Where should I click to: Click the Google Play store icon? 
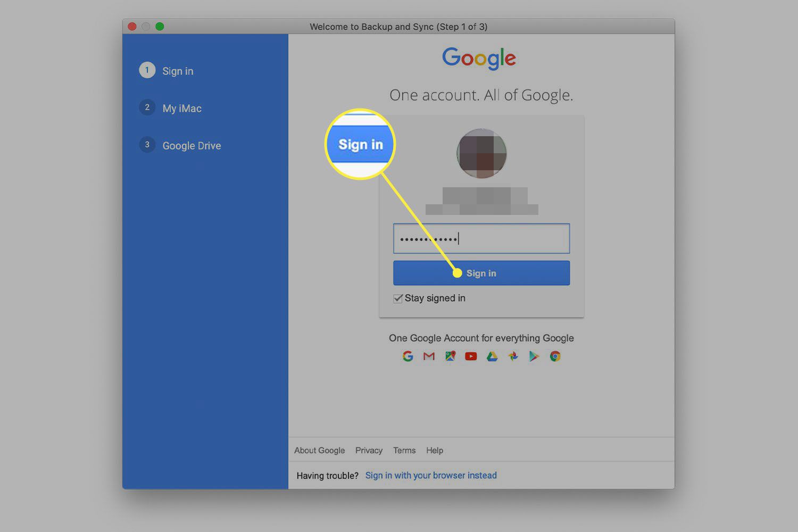click(534, 356)
